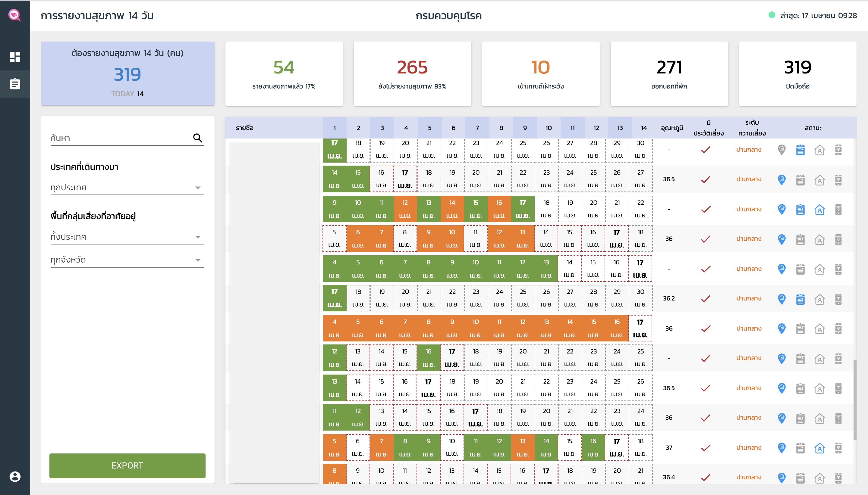Open the dashboard grid icon in sidebar
The width and height of the screenshot is (868, 495).
tap(15, 57)
